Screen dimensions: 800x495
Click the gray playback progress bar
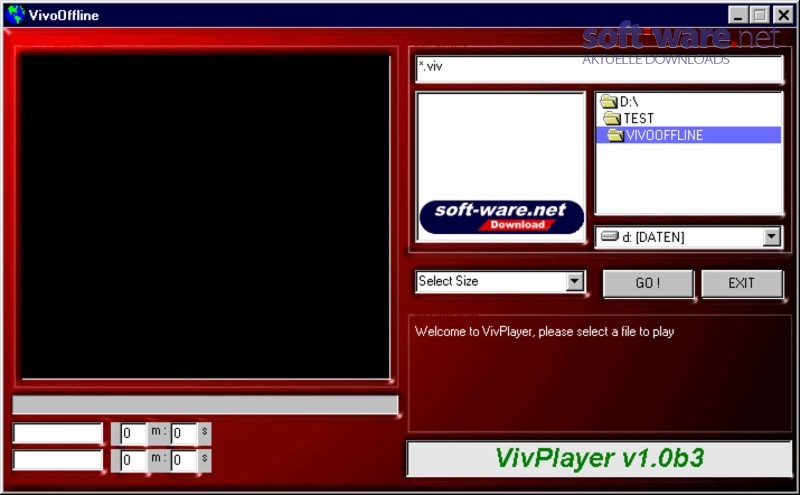point(205,405)
